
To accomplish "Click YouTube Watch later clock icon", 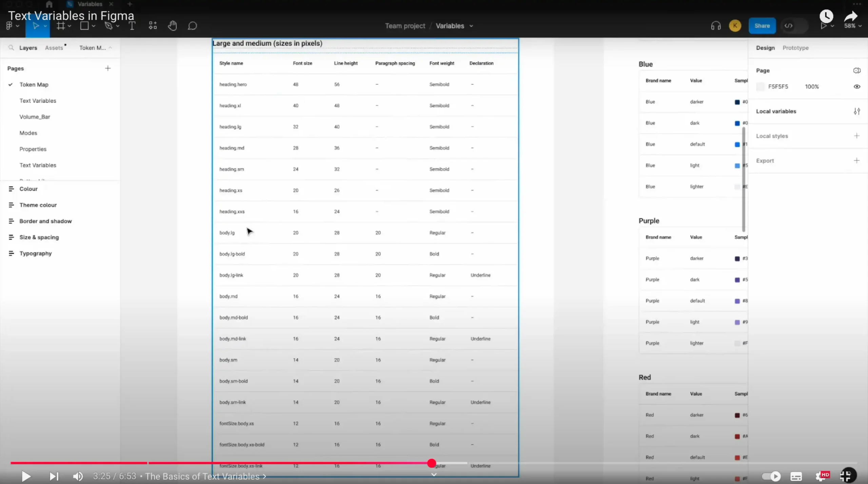I will pos(826,16).
